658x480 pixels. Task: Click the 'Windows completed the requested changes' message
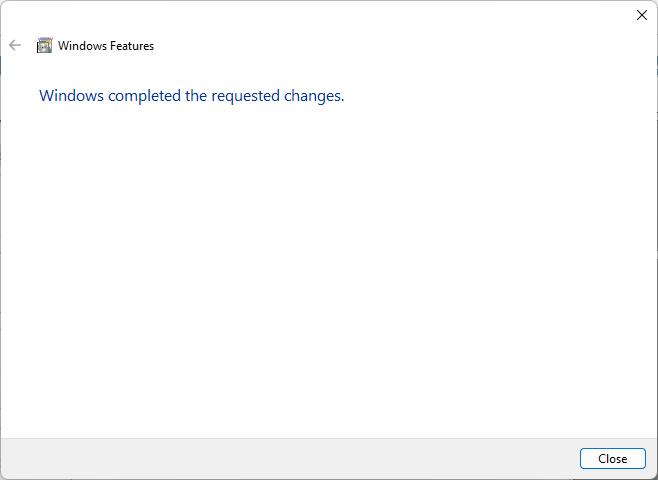191,96
